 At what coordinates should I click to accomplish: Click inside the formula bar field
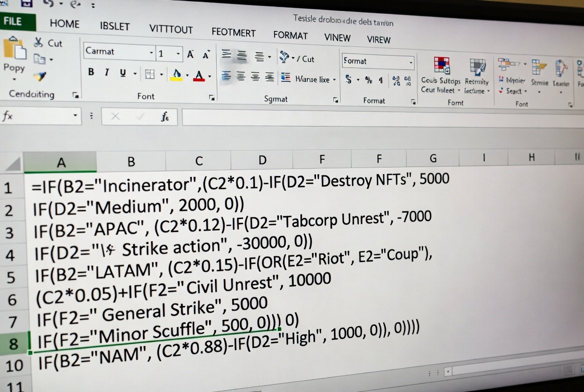coord(382,118)
